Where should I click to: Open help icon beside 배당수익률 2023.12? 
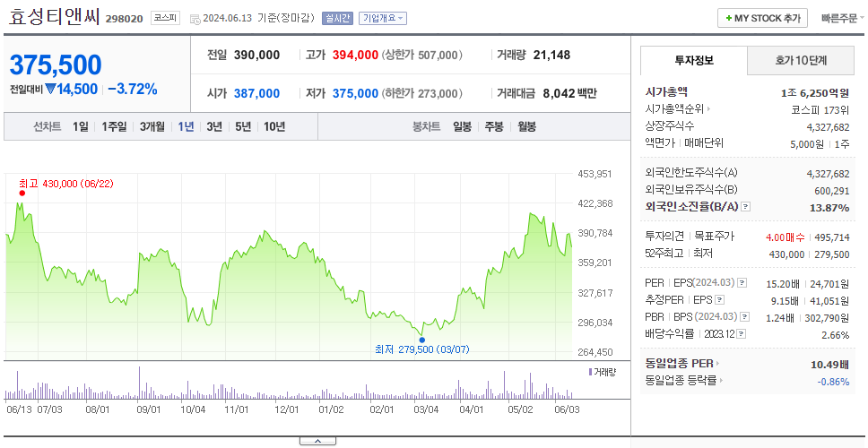742,334
